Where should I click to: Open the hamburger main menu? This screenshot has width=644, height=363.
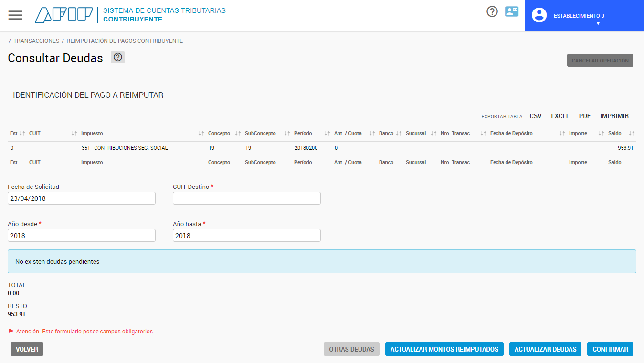point(15,15)
